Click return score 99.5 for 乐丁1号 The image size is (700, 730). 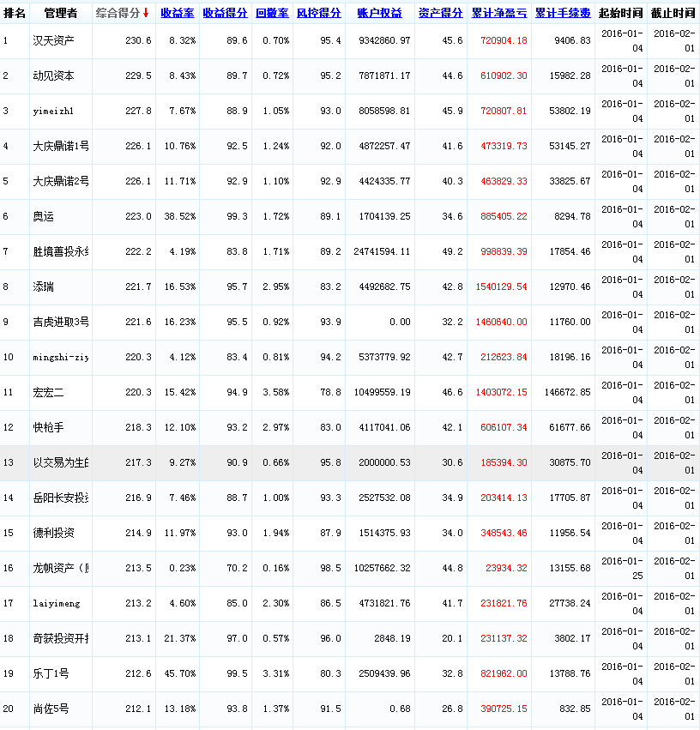[238, 673]
